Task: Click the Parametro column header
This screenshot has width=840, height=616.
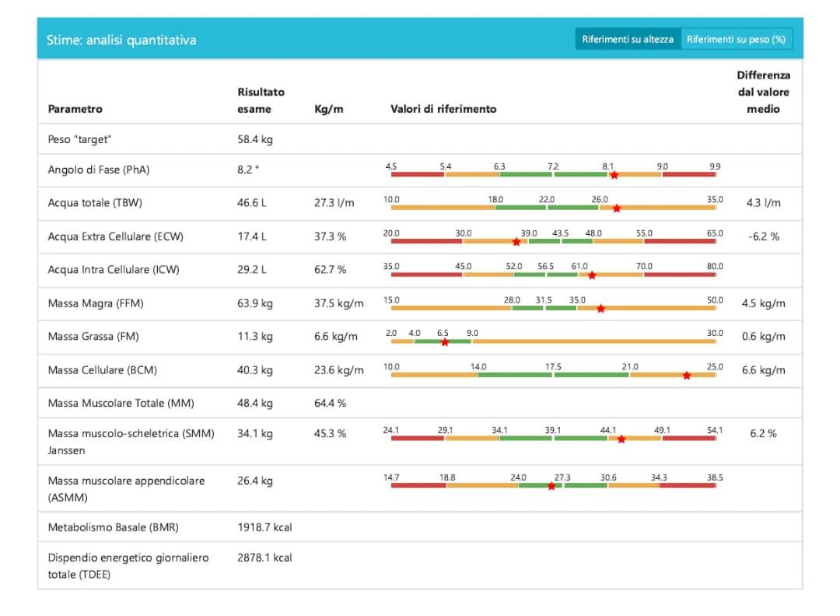Action: click(x=75, y=109)
